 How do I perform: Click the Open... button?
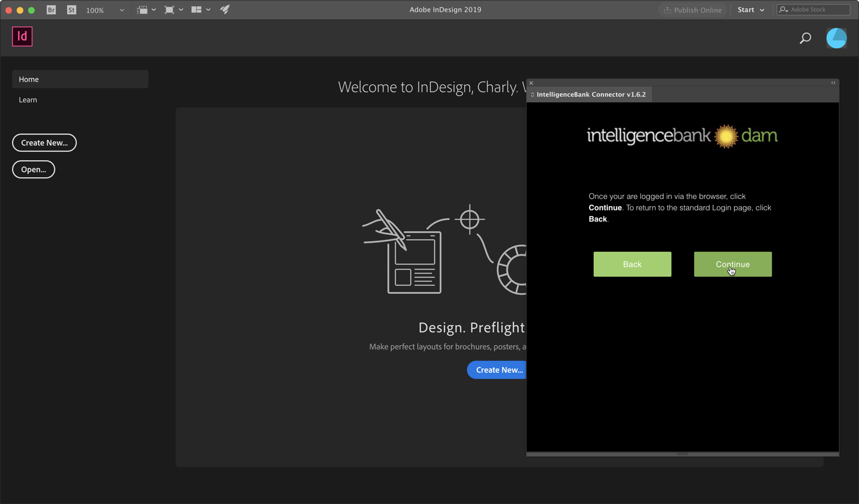tap(34, 169)
